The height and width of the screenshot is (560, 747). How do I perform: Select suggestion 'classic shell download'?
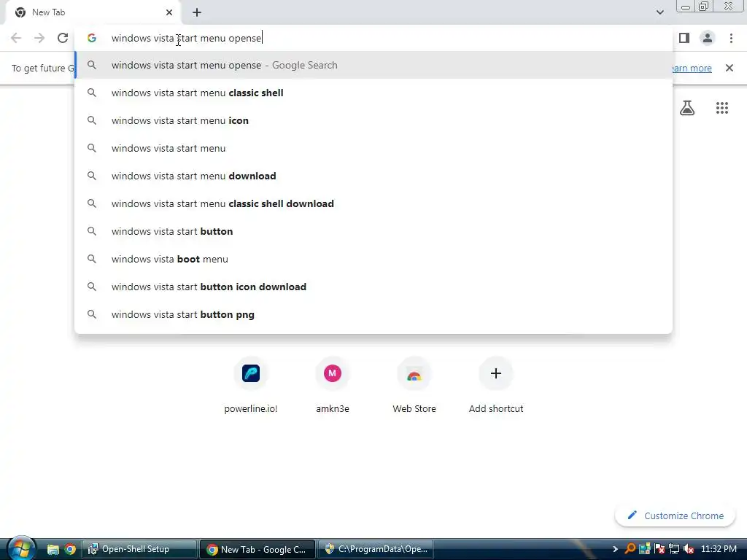pos(373,203)
